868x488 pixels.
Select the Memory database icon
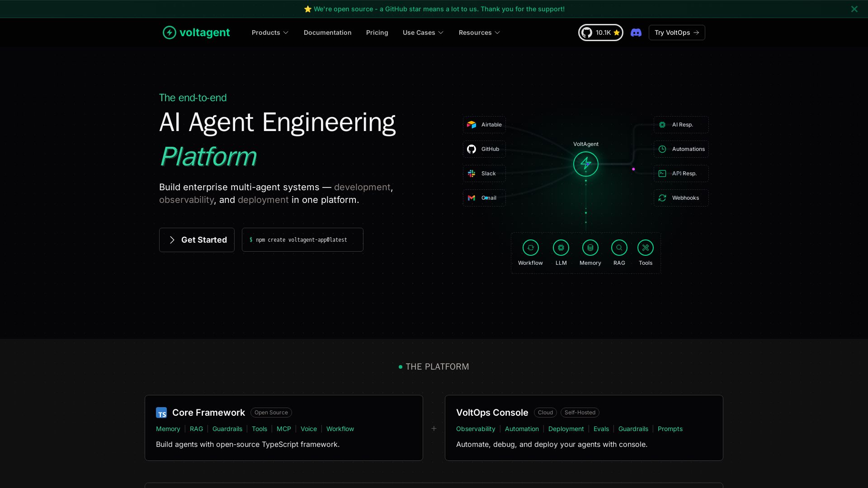[590, 248]
